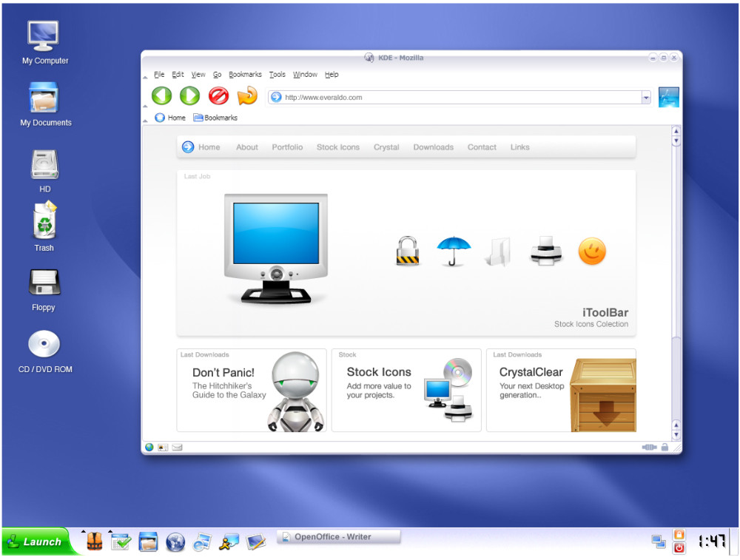Click the printer icon on the iToolBar banner

pyautogui.click(x=546, y=251)
